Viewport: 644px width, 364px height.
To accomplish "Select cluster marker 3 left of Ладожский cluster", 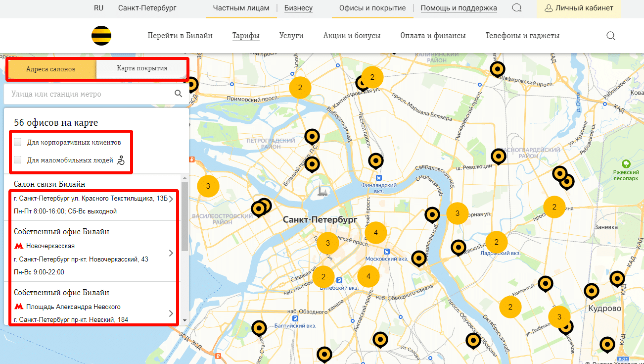I will pyautogui.click(x=458, y=213).
